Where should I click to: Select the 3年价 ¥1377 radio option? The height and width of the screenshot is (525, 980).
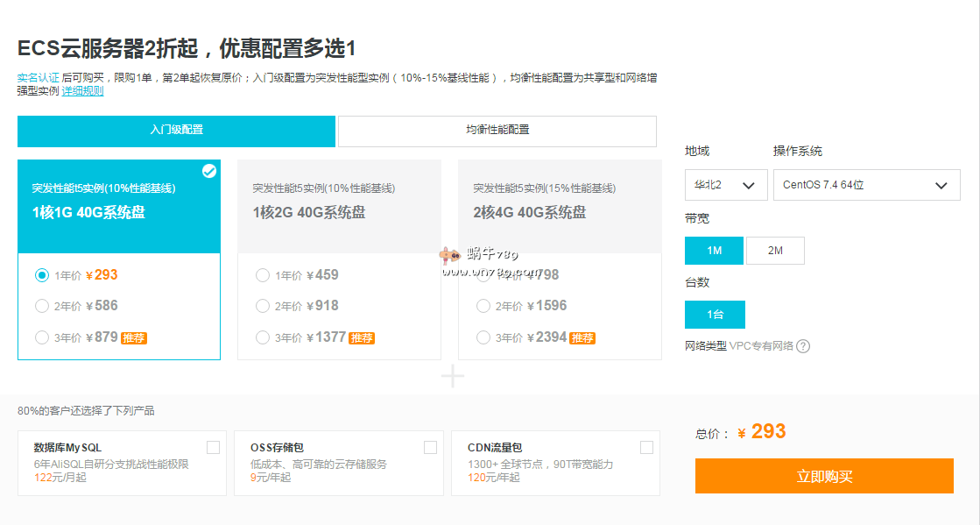click(x=263, y=337)
